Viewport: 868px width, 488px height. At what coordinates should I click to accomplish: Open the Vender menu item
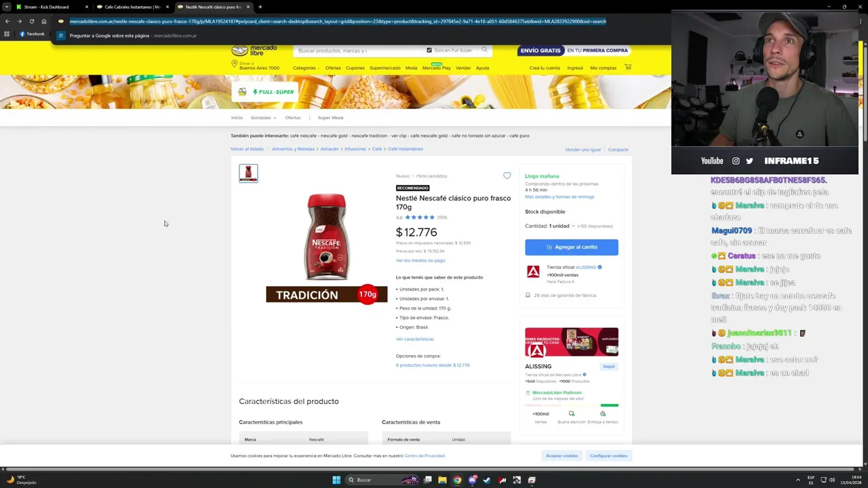(x=463, y=68)
